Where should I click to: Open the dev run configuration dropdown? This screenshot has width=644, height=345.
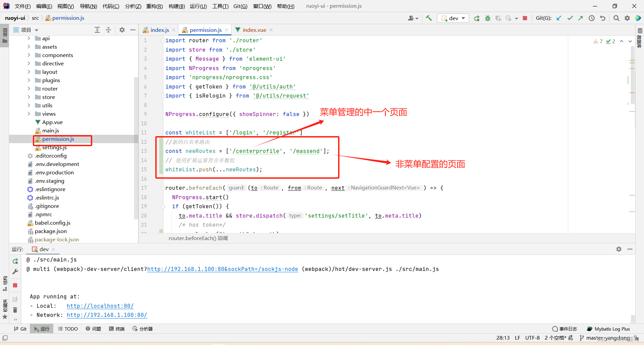[453, 18]
